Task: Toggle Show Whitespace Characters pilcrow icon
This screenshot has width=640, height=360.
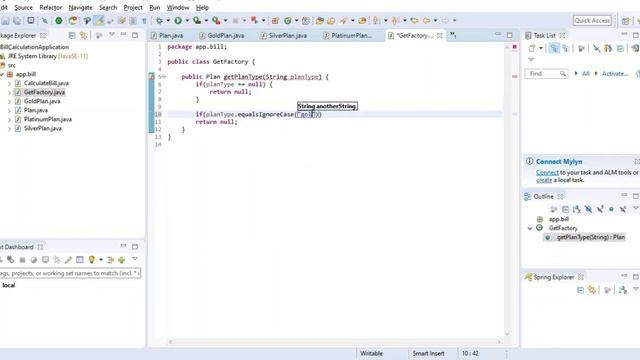Action: pyautogui.click(x=144, y=20)
